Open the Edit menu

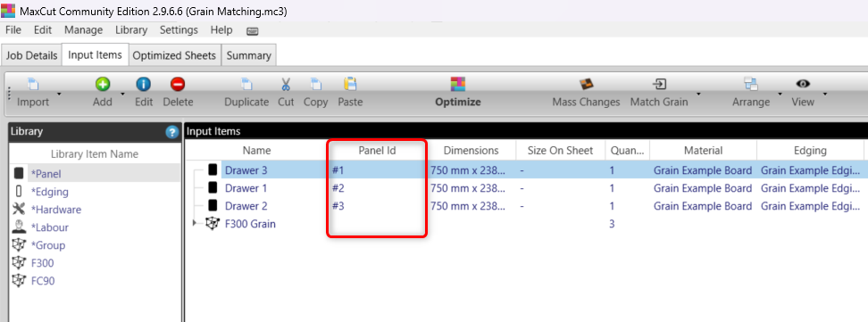click(43, 29)
